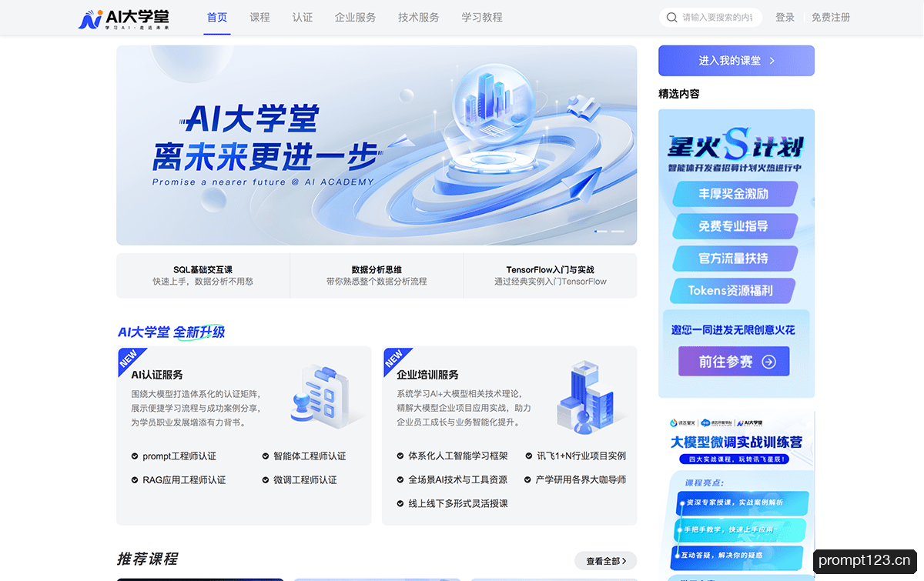The height and width of the screenshot is (581, 924).
Task: Click Tokens资源福利 in promo banner
Action: [x=731, y=291]
